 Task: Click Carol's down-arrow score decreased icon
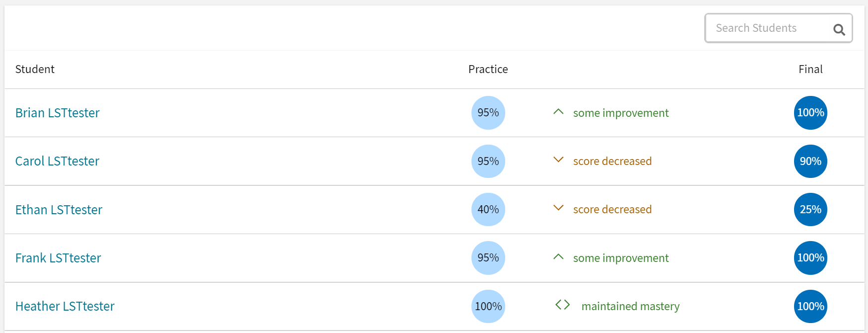tap(558, 160)
